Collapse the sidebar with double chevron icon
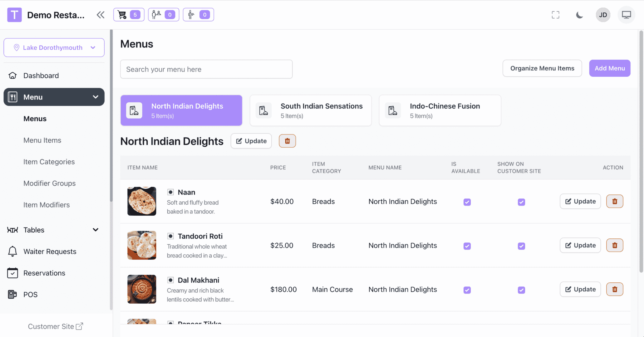This screenshot has width=644, height=337. [x=101, y=15]
